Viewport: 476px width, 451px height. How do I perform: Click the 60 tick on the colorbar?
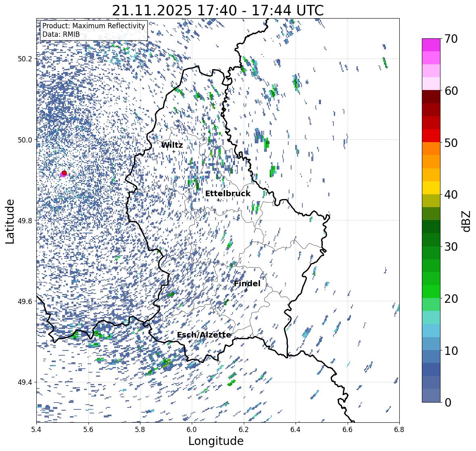pyautogui.click(x=451, y=91)
